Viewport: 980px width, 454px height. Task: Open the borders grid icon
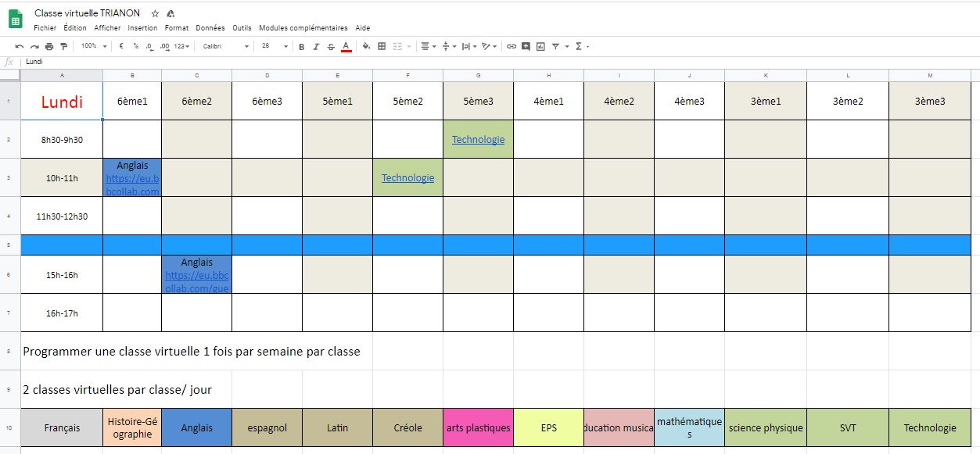(382, 47)
